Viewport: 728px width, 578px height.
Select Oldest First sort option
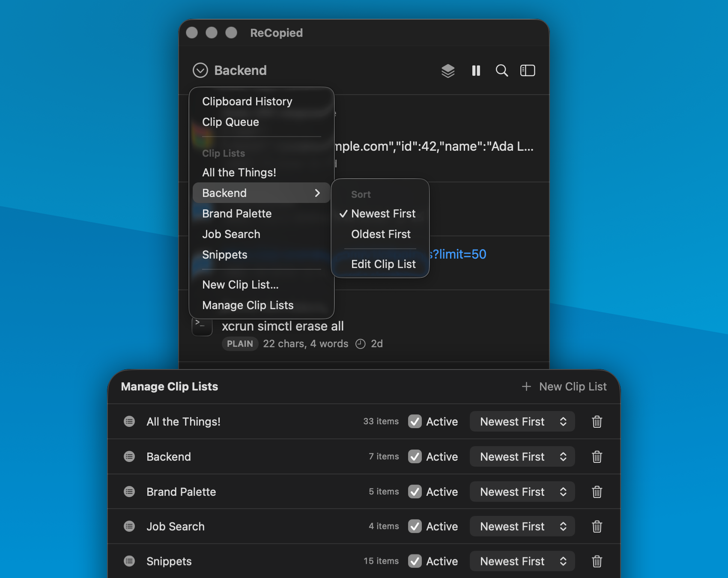click(x=380, y=234)
